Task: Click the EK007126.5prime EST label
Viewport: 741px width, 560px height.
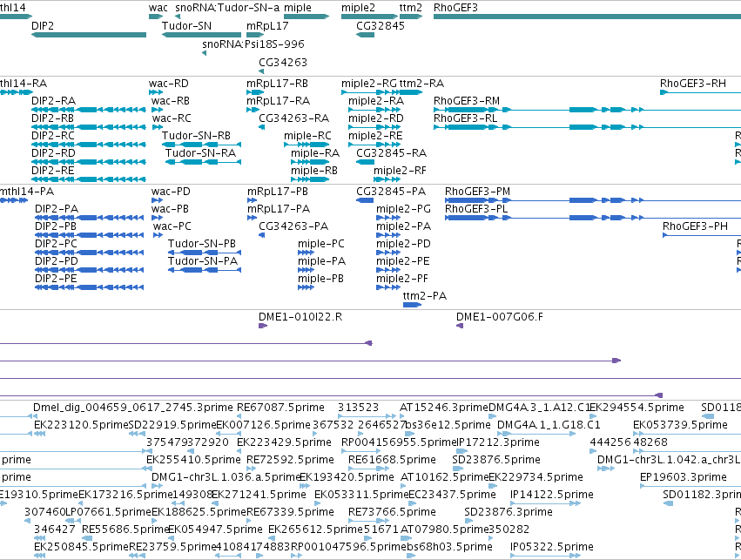Action: [263, 425]
